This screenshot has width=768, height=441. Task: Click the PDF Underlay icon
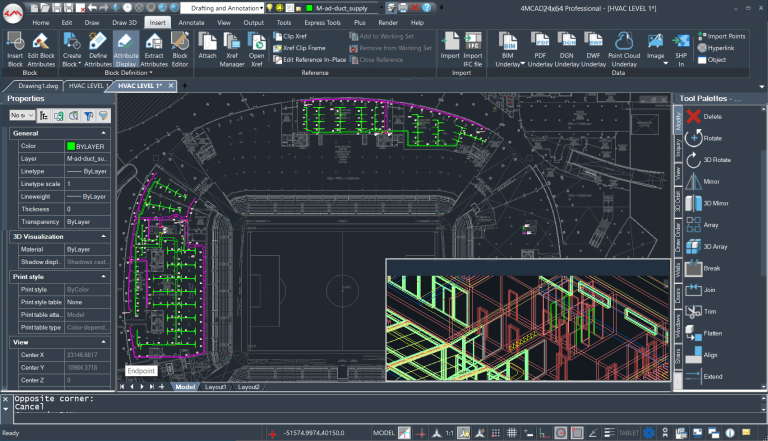click(540, 43)
